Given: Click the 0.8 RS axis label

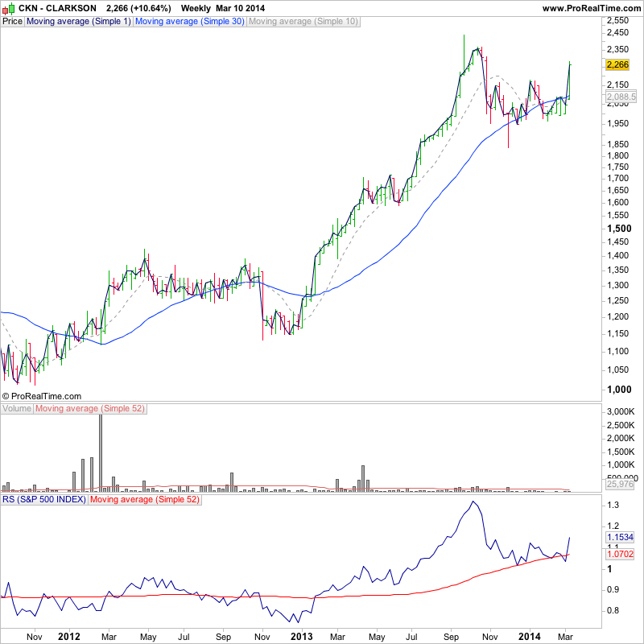Looking at the screenshot, I should click(x=613, y=611).
